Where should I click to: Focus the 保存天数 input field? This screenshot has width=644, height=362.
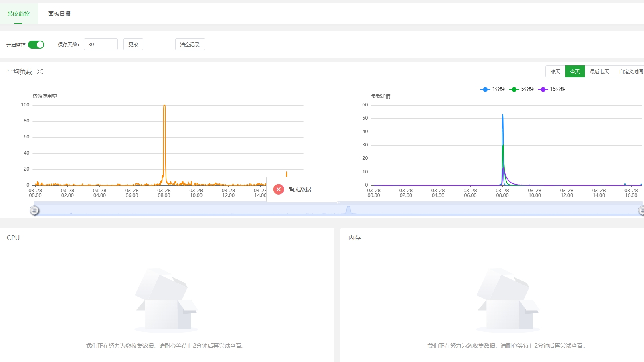pyautogui.click(x=101, y=44)
